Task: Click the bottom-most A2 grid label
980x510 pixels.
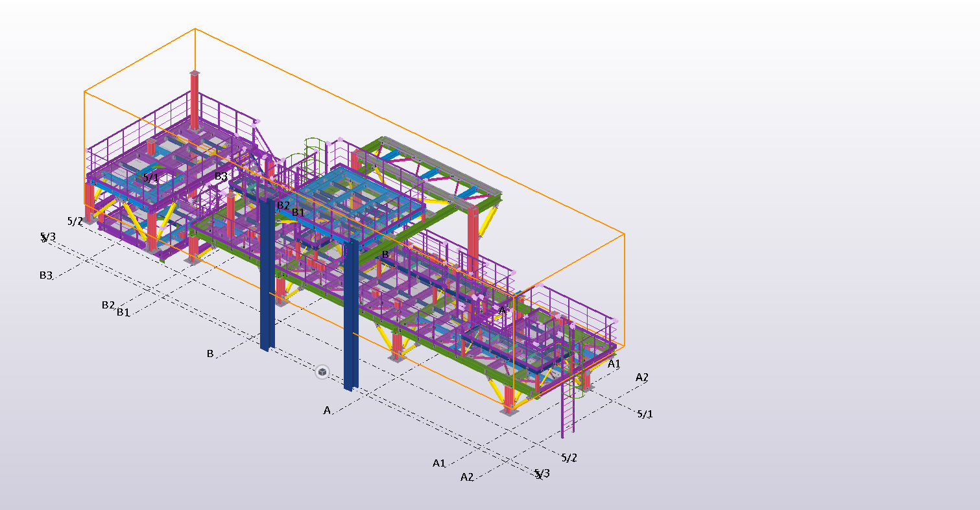Action: 467,477
